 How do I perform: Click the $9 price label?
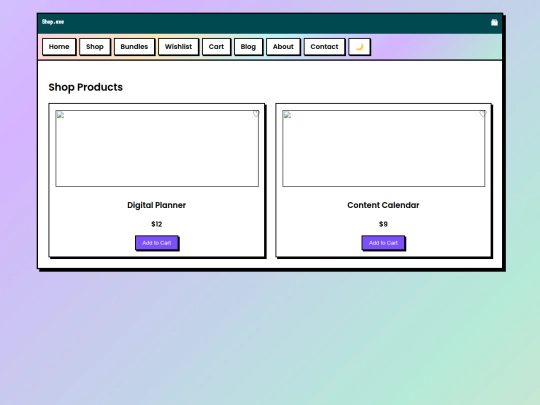click(383, 224)
